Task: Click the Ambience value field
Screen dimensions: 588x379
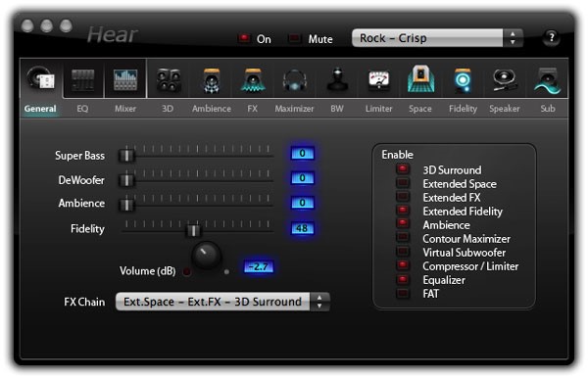Action: point(302,203)
